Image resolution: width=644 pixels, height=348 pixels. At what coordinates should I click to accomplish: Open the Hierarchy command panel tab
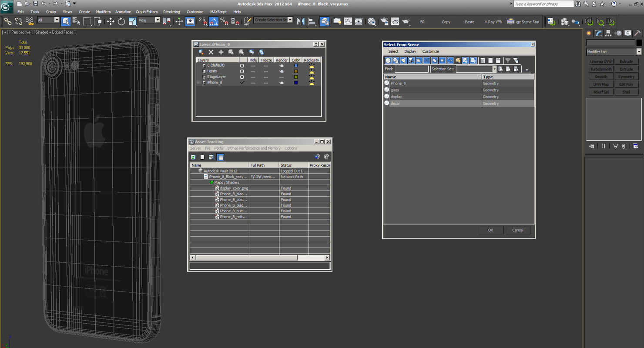(608, 33)
